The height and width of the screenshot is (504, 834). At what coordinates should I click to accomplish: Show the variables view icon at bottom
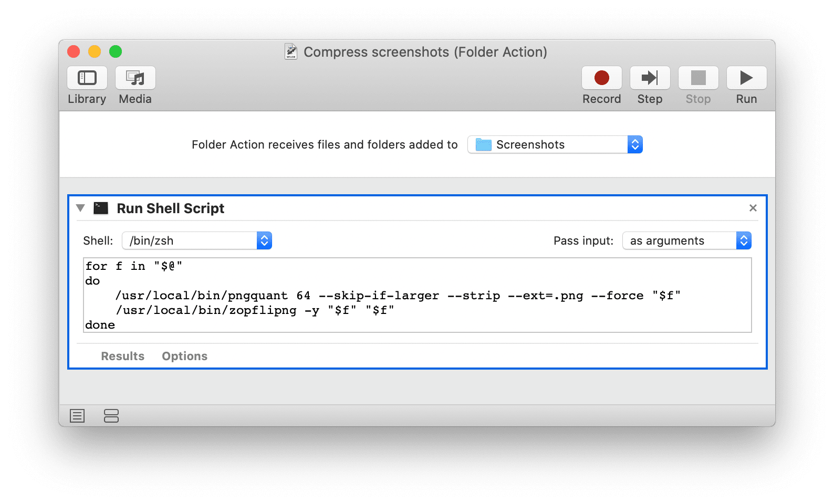(111, 416)
